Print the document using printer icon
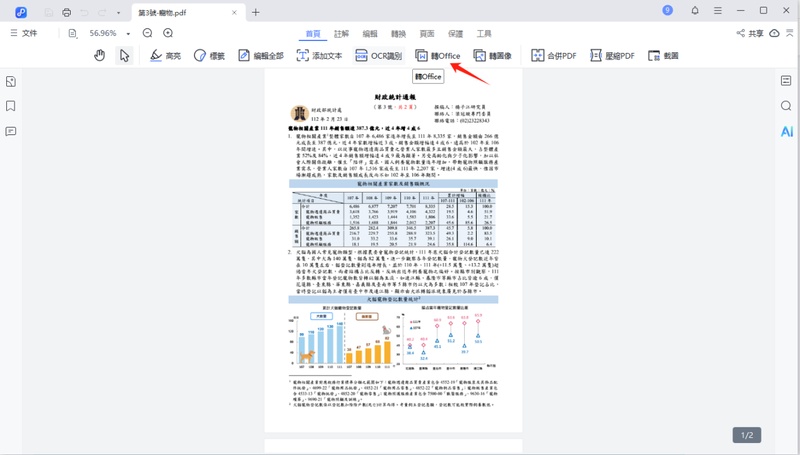This screenshot has width=800, height=455. tap(66, 12)
